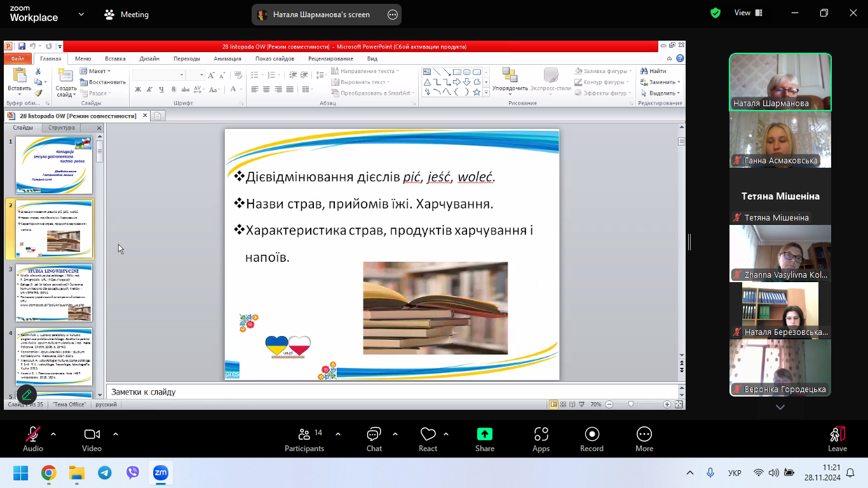The height and width of the screenshot is (488, 868).
Task: Switch to Slide Sorter view in status bar
Action: 564,404
